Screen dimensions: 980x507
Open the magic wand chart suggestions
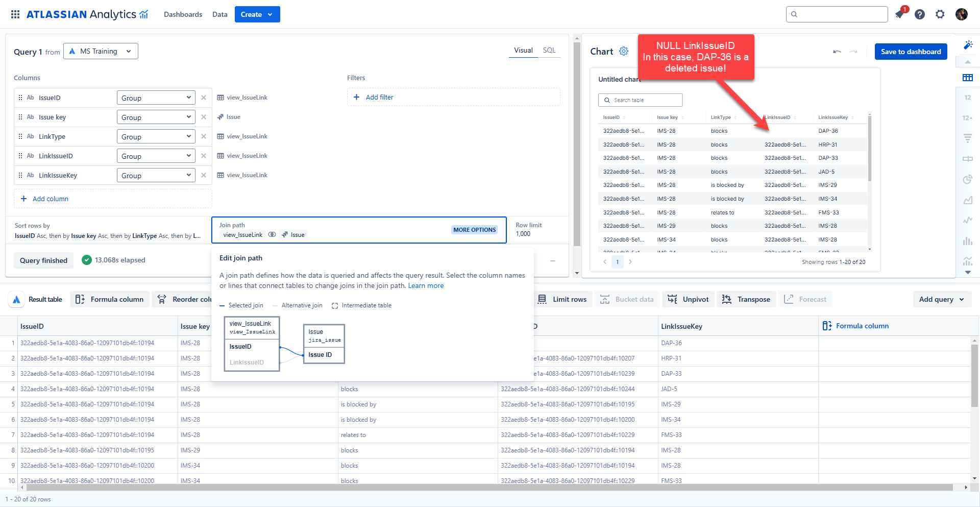click(x=968, y=45)
